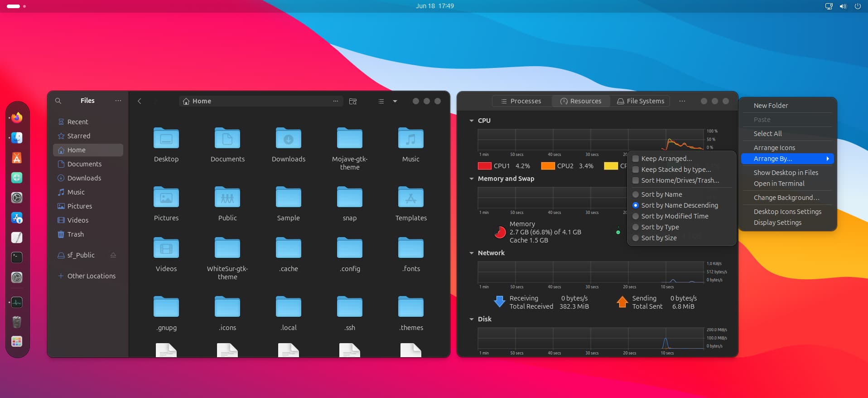Click new folder icon in Files toolbar
Image resolution: width=868 pixels, height=398 pixels.
[x=353, y=101]
